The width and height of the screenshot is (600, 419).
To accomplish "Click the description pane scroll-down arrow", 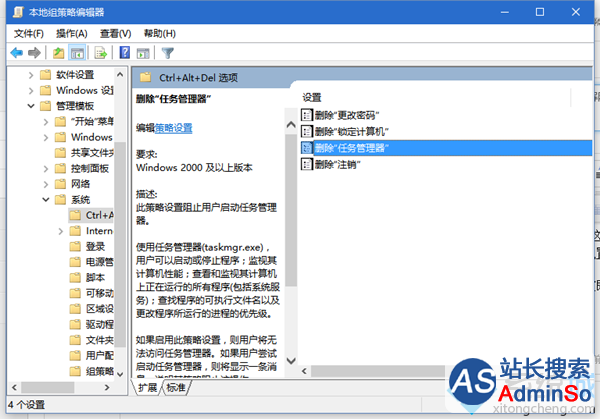I will pyautogui.click(x=291, y=360).
